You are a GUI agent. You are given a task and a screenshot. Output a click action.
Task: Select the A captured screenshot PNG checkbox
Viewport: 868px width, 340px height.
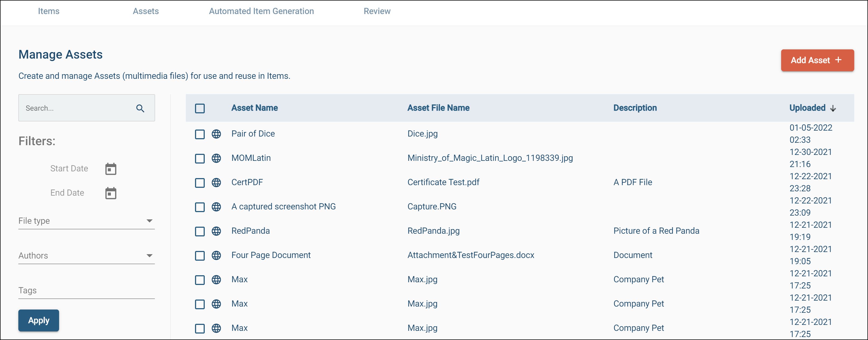pyautogui.click(x=200, y=207)
